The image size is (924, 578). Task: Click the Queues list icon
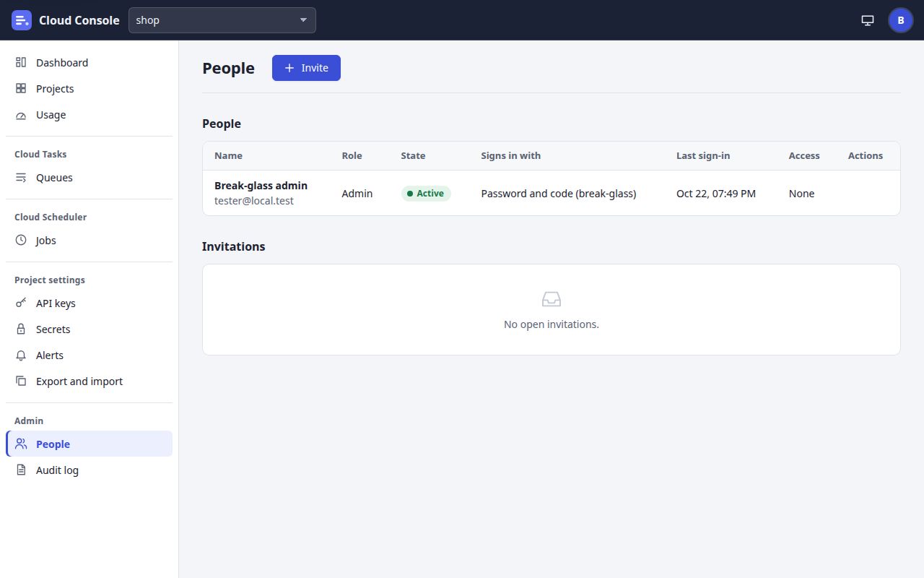21,178
